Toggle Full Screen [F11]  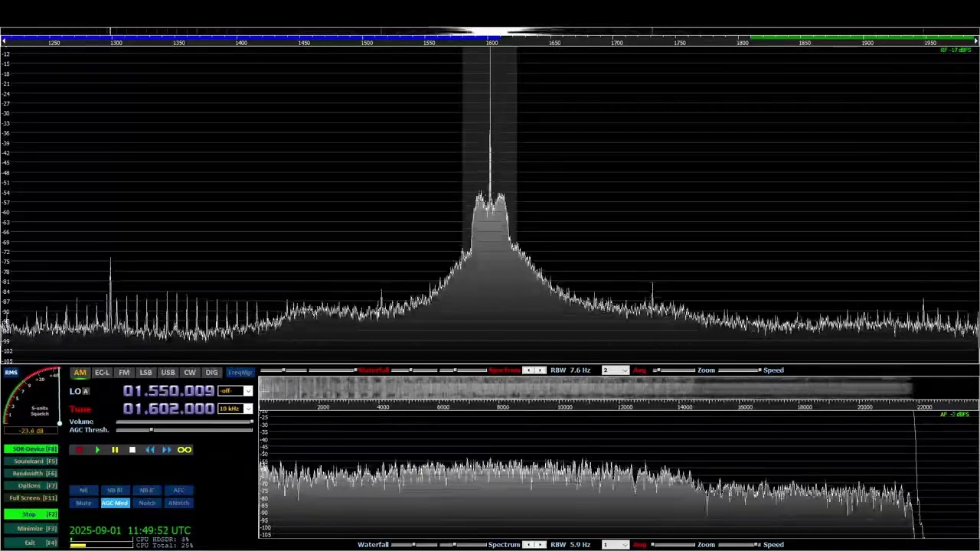point(31,498)
